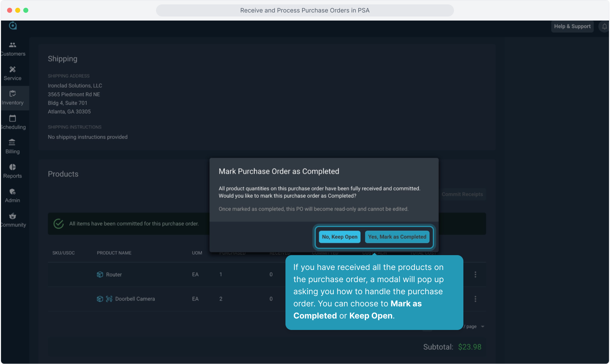Open the Admin settings in sidebar
Screen dimensions: 610x364
pos(13,195)
